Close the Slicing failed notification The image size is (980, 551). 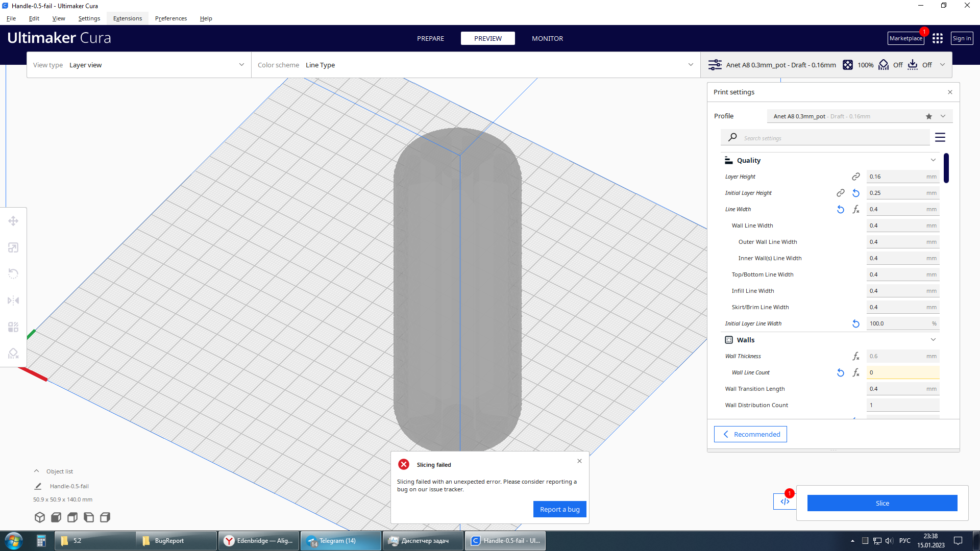[x=579, y=461]
